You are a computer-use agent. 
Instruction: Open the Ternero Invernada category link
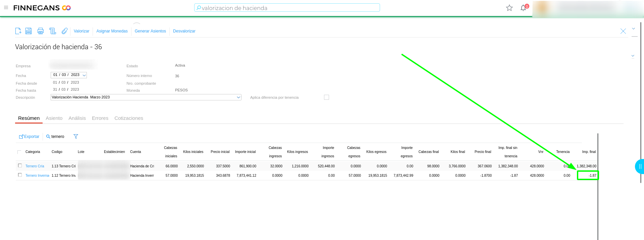[37, 175]
